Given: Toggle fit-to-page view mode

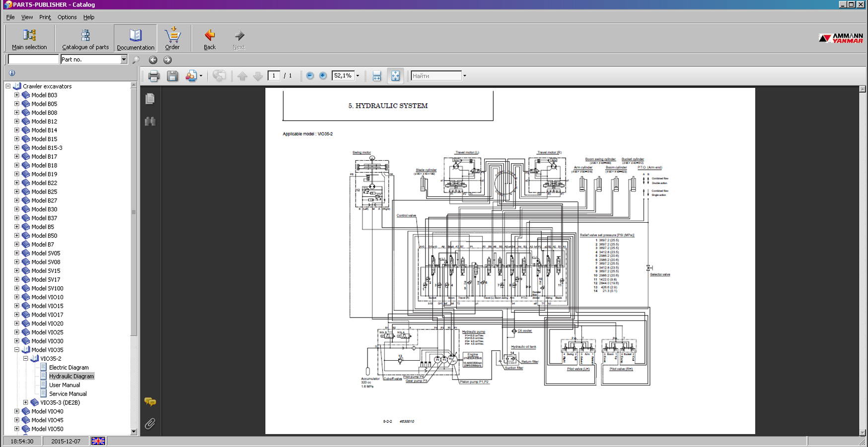Looking at the screenshot, I should [395, 76].
